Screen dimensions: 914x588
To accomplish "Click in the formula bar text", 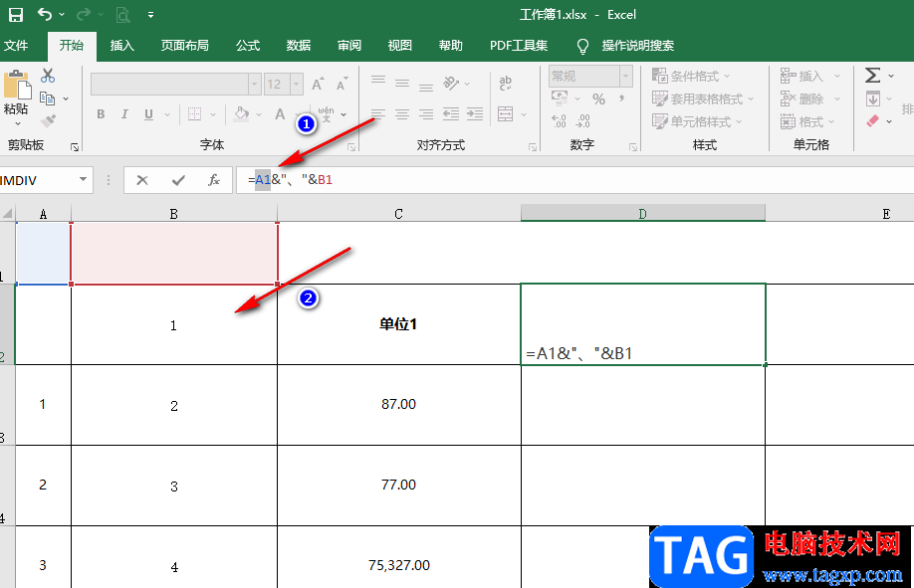I will [x=291, y=179].
